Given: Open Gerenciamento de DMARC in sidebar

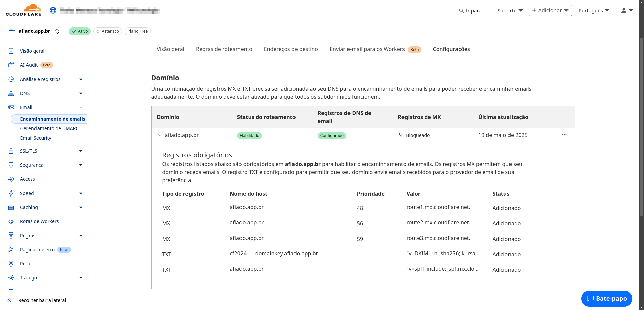Looking at the screenshot, I should coord(50,128).
